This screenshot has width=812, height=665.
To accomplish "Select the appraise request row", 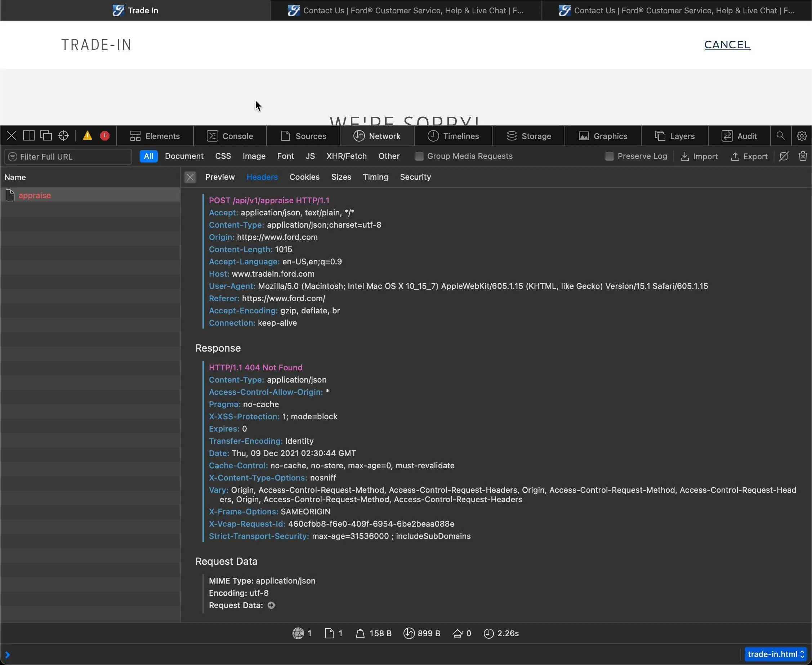I will coord(90,195).
